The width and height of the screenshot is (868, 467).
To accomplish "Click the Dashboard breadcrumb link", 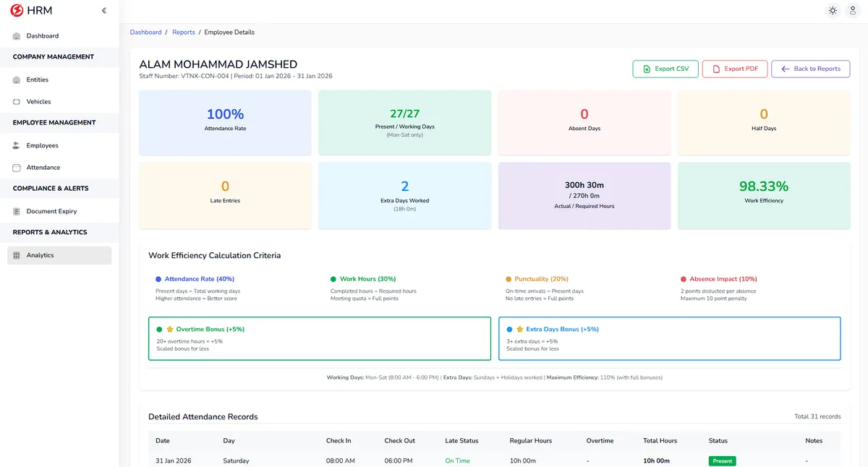I will 145,33.
